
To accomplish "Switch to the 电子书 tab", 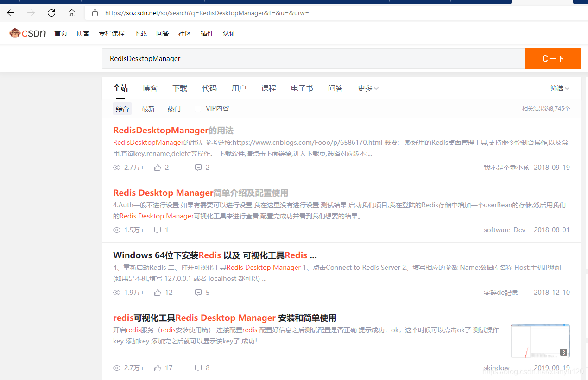I will 302,88.
